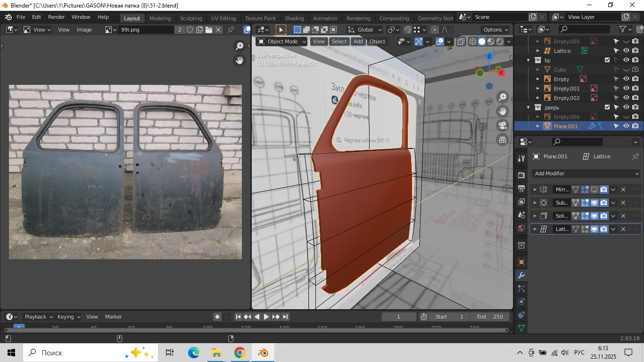Open the Modifier Properties wrench tab

point(521,275)
